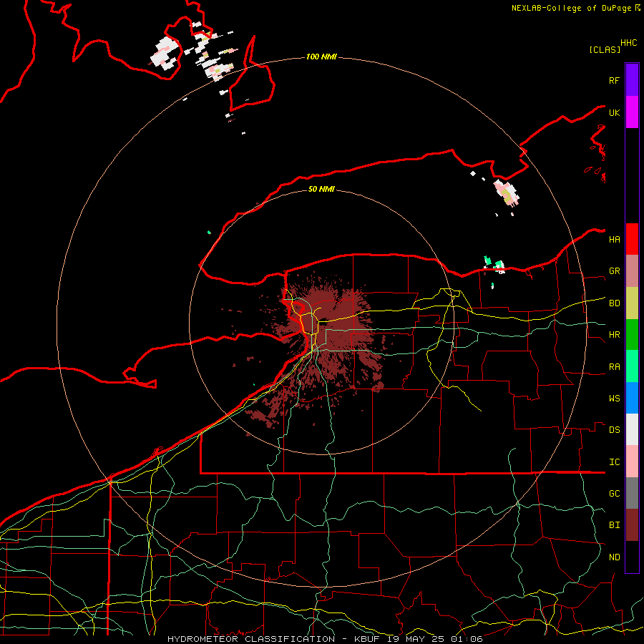This screenshot has height=644, width=644.
Task: Click the "DS" legend label
Action: coord(614,430)
